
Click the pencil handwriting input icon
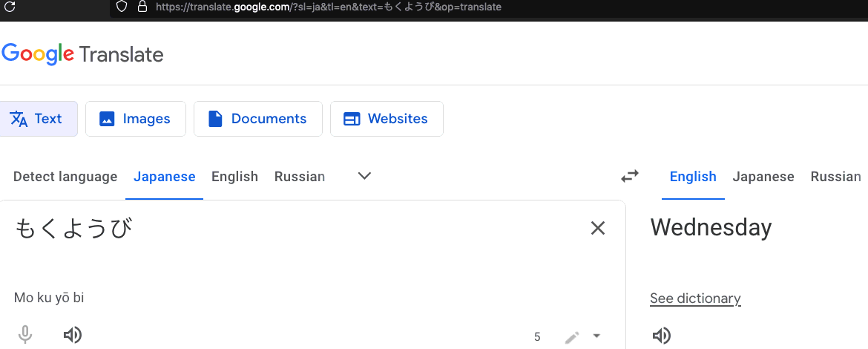tap(571, 337)
